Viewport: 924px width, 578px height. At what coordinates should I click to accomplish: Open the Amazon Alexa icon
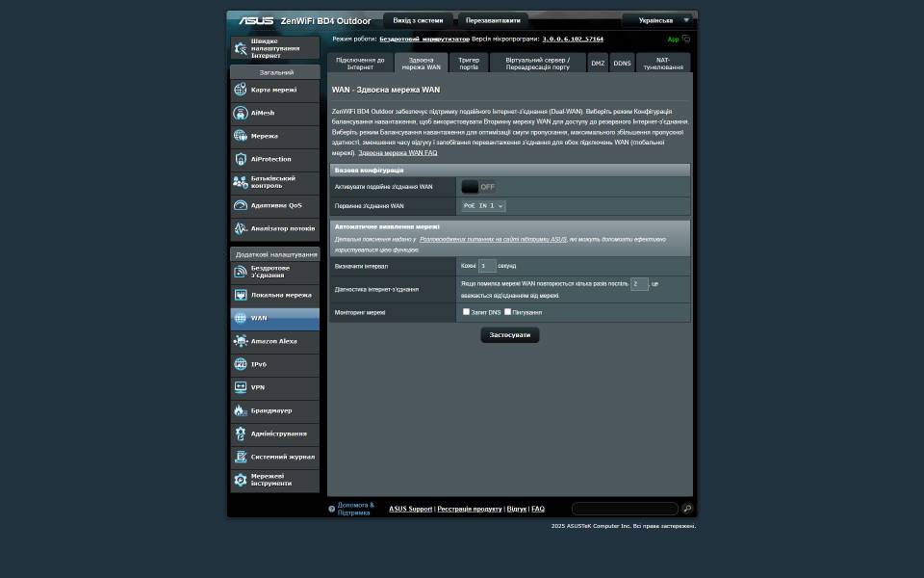[x=241, y=341]
